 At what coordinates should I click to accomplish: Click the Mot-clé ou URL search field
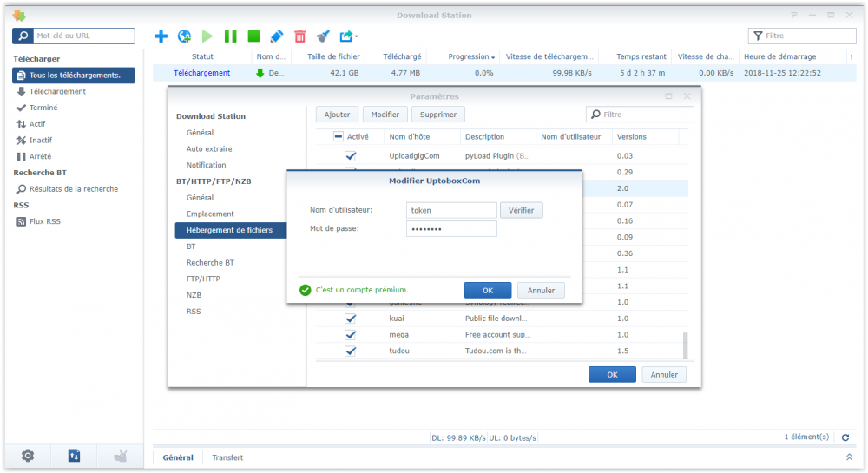pyautogui.click(x=84, y=36)
